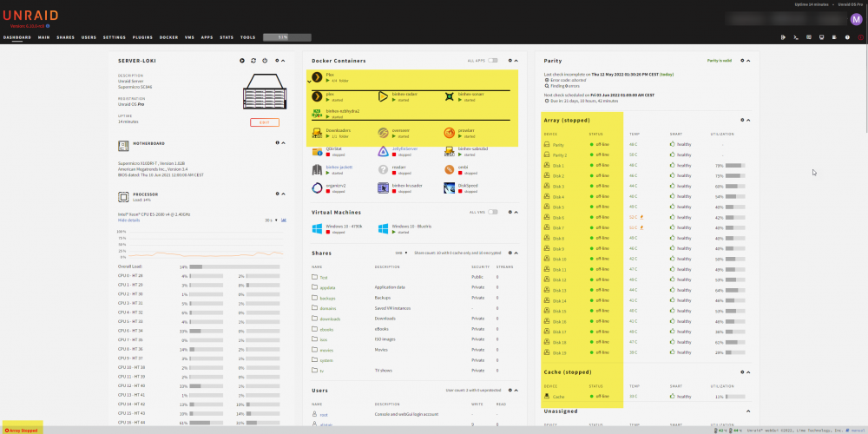Viewport: 868px width, 434px height.
Task: Click the reboot icon beside SERVER-LOKI
Action: [x=253, y=61]
